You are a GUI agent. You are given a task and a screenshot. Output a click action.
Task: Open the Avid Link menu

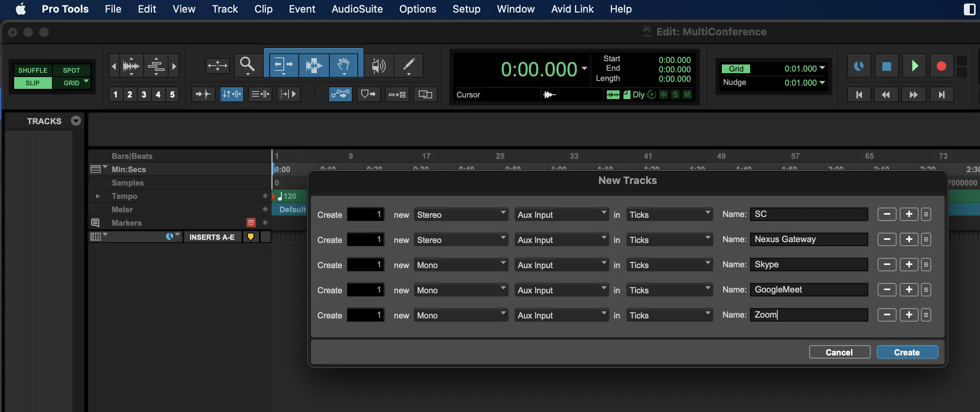[x=572, y=9]
